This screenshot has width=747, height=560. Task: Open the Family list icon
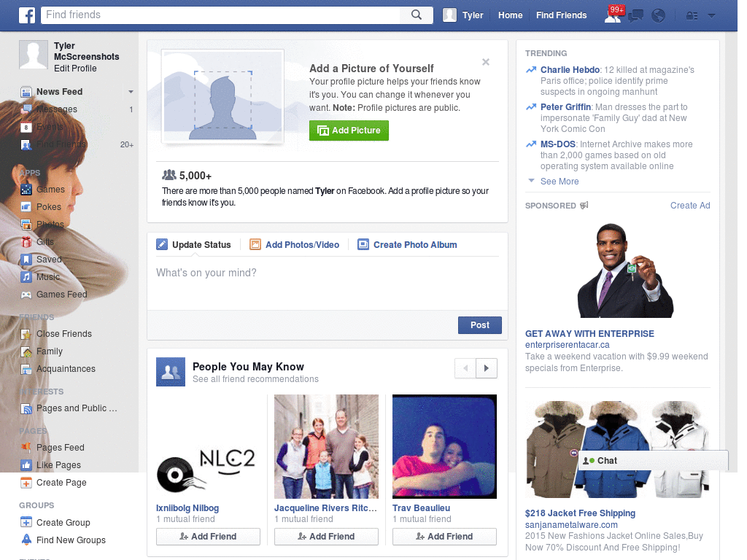pos(26,351)
